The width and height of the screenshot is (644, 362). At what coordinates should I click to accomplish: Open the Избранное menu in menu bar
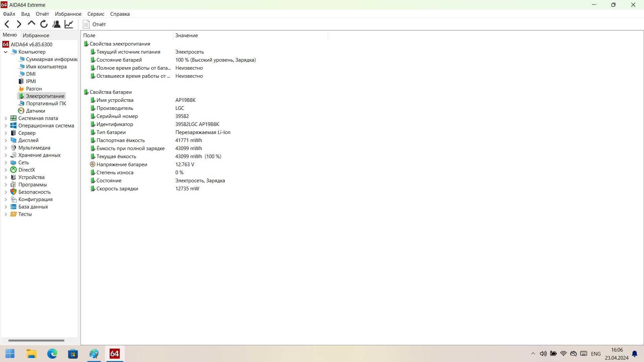coord(68,14)
